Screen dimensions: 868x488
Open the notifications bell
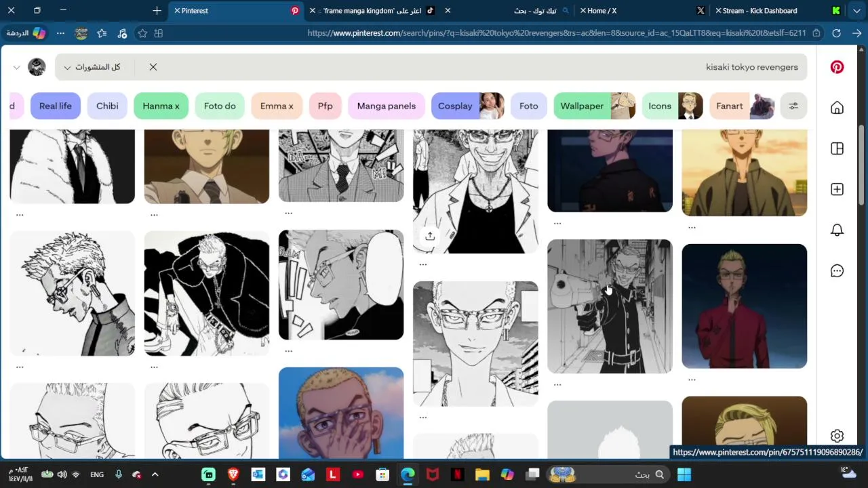[837, 230]
